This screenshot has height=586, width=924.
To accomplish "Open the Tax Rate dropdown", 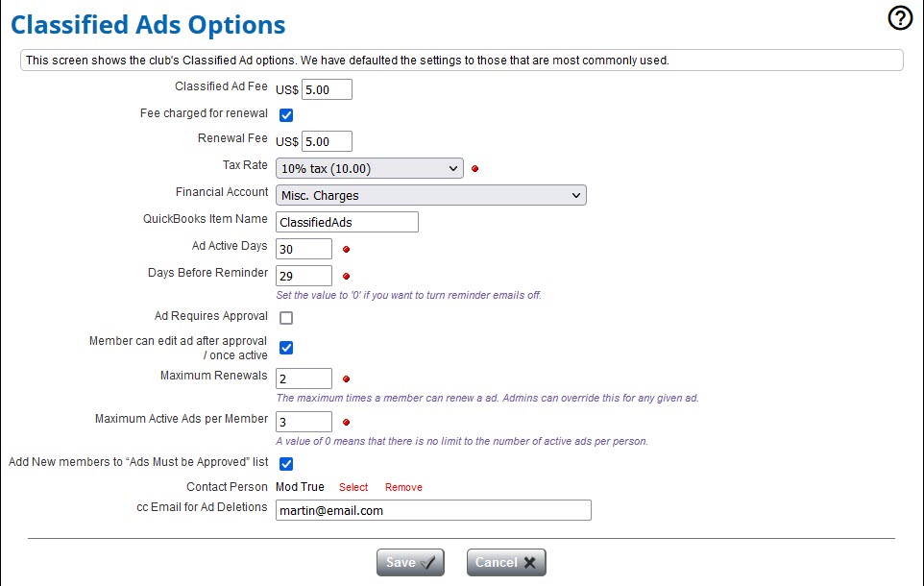I will (x=370, y=169).
